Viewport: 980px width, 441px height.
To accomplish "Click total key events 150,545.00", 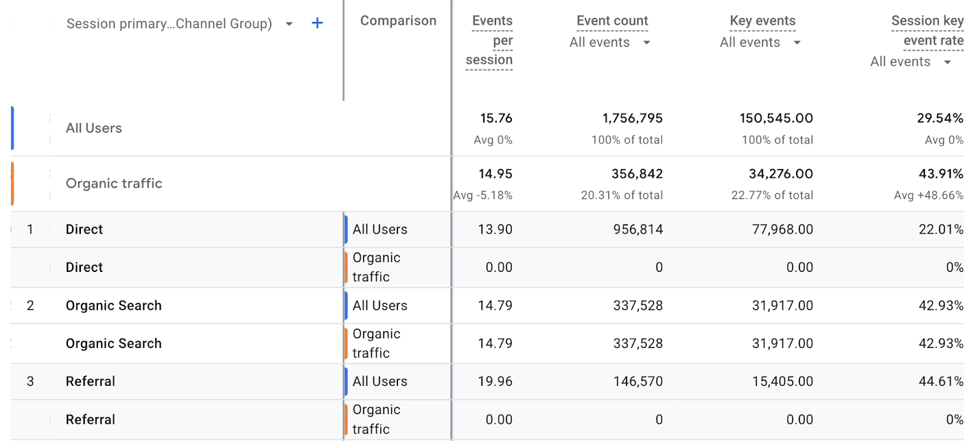I will click(x=776, y=118).
